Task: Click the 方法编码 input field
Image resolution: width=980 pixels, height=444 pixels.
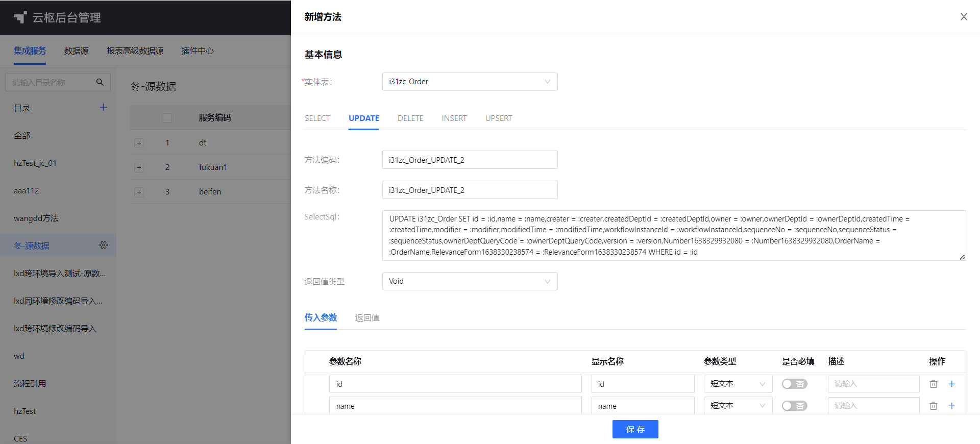Action: [x=470, y=160]
